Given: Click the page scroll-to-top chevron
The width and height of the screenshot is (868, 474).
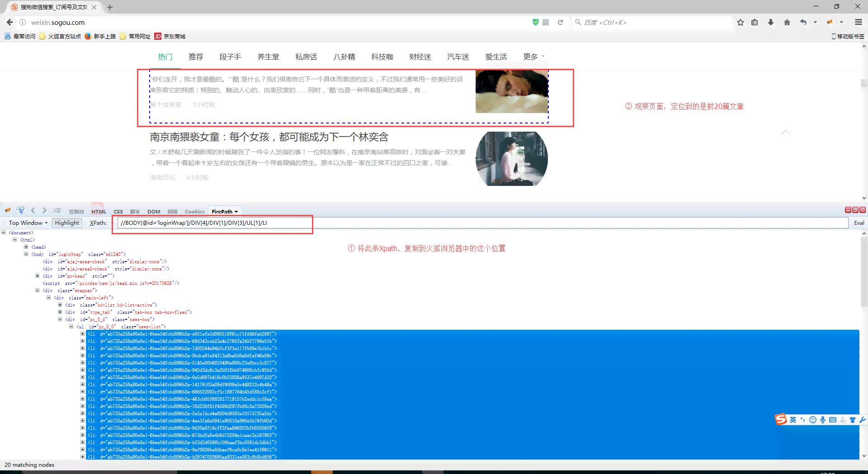Looking at the screenshot, I should tap(786, 132).
